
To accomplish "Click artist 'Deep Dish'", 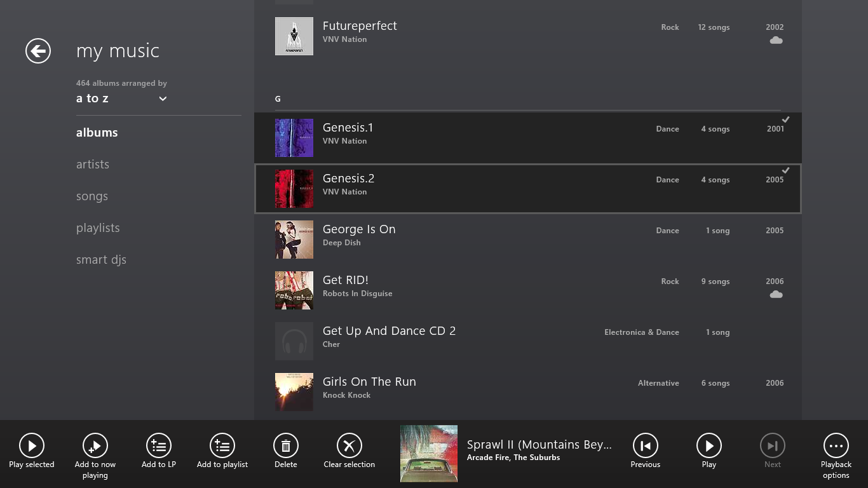I will coord(342,243).
